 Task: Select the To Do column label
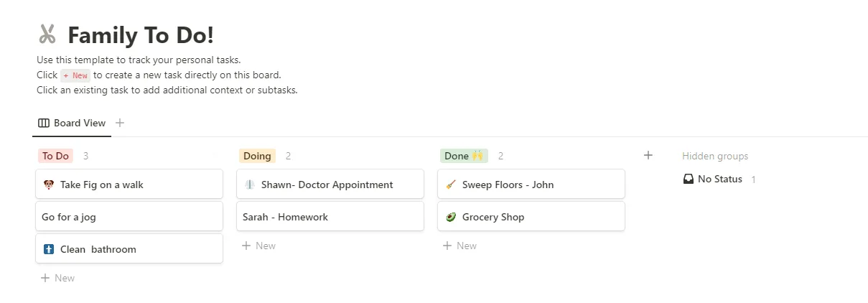click(x=55, y=156)
